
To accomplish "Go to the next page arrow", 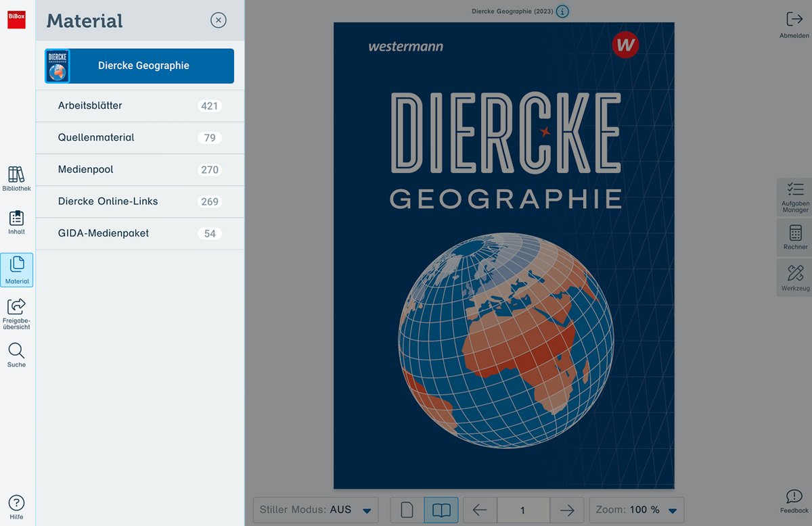I will coord(567,510).
